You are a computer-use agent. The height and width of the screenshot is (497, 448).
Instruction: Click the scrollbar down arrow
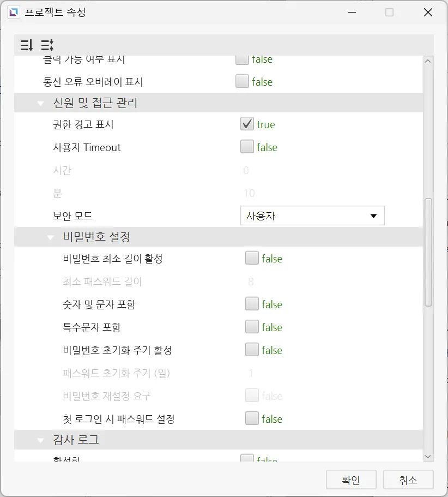pos(428,456)
